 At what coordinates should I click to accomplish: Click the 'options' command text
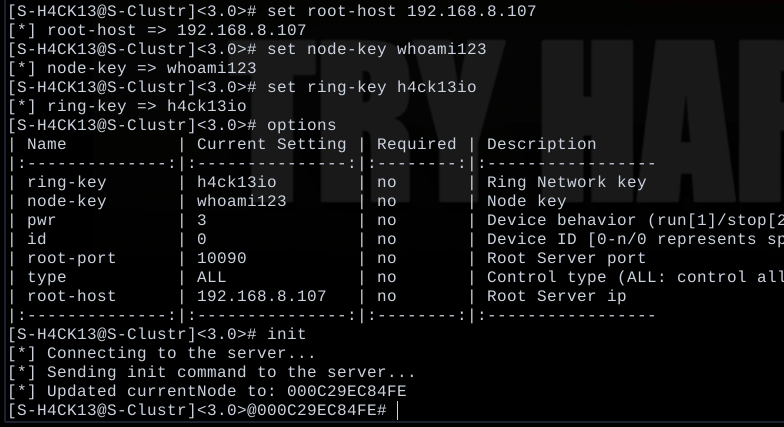(x=302, y=125)
